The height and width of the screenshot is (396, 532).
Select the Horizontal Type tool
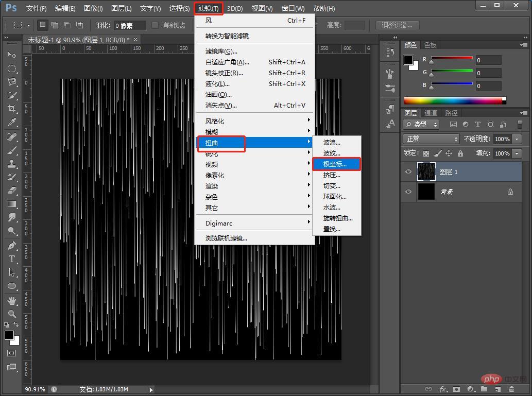click(12, 259)
